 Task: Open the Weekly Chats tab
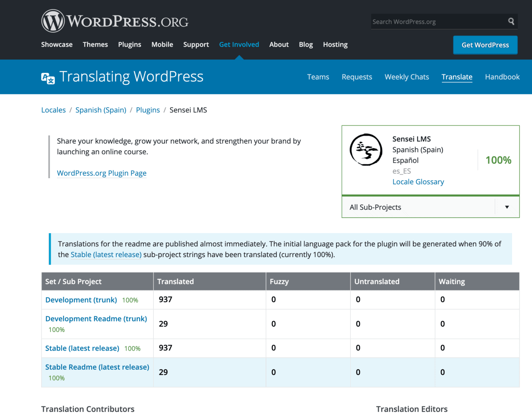pyautogui.click(x=407, y=77)
